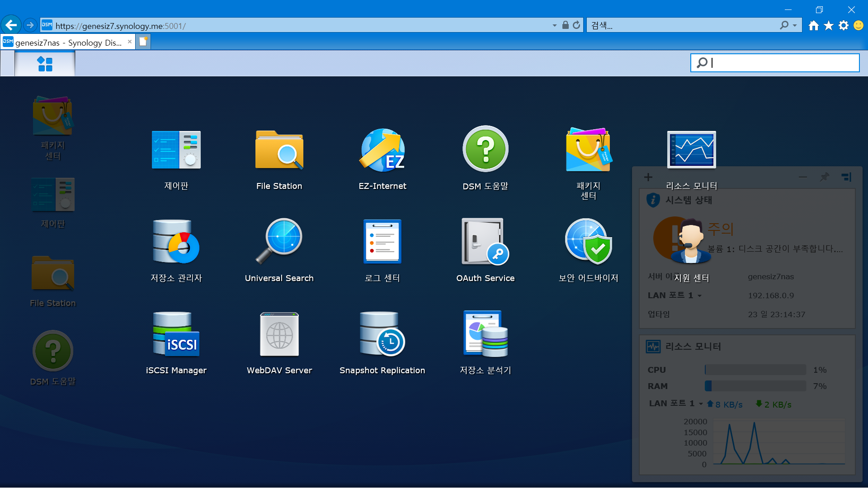Launch Universal Search app
The width and height of the screenshot is (868, 488).
coord(279,242)
